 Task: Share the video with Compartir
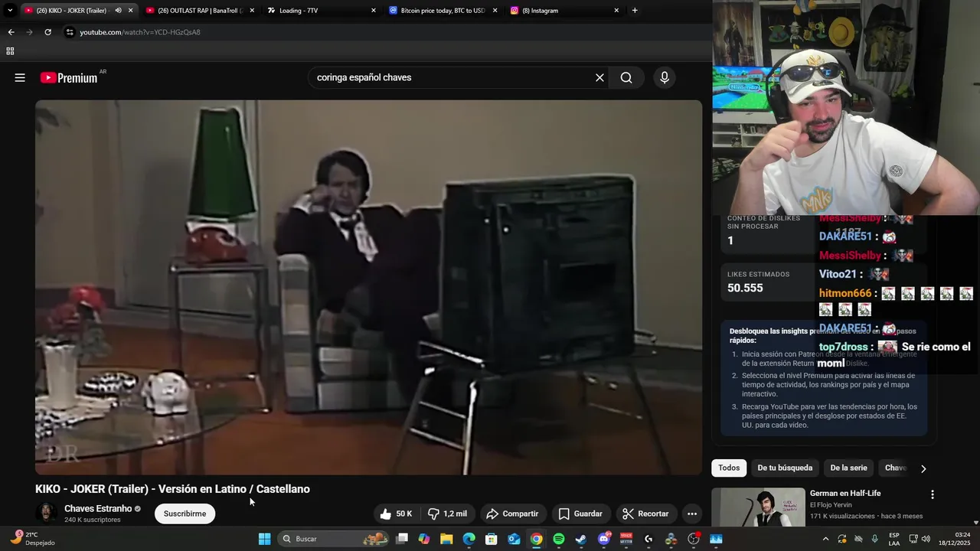[x=512, y=514]
